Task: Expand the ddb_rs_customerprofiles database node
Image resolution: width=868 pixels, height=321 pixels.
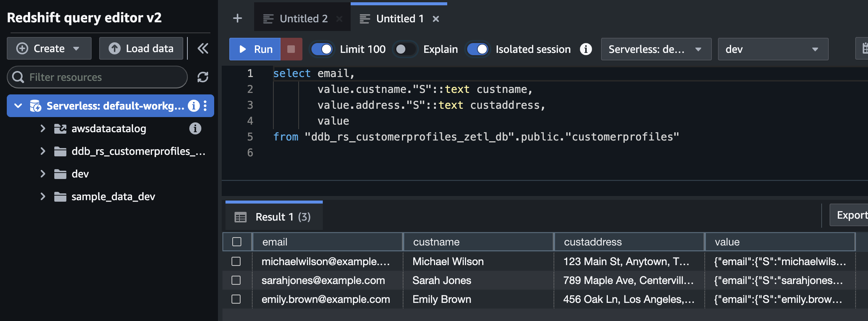Action: pyautogui.click(x=43, y=151)
